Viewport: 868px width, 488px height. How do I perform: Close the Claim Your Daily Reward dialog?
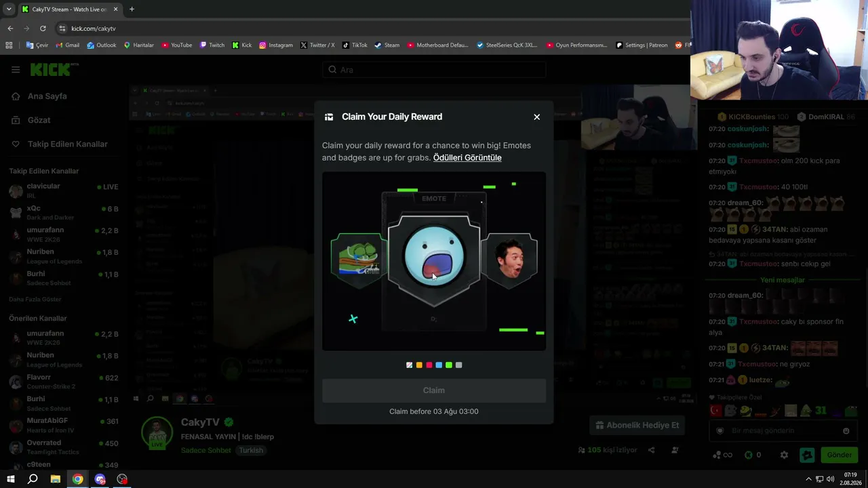536,117
